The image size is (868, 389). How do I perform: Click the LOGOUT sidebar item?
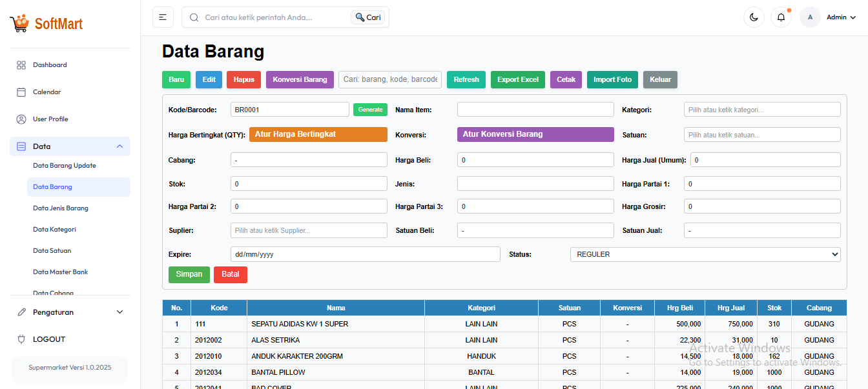[x=49, y=339]
